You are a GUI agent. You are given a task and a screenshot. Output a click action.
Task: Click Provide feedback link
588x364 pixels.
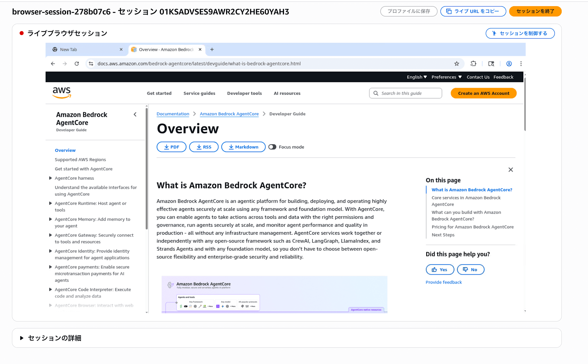click(444, 282)
